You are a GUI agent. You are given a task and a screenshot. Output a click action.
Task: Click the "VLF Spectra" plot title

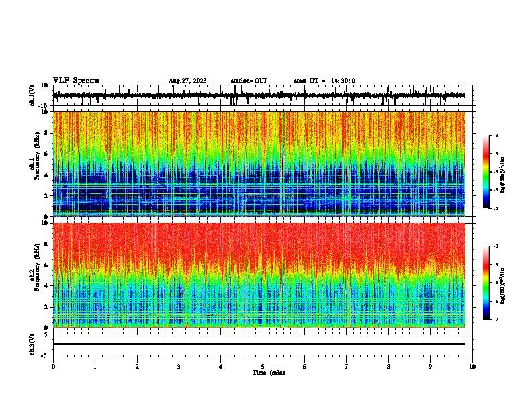[76, 81]
